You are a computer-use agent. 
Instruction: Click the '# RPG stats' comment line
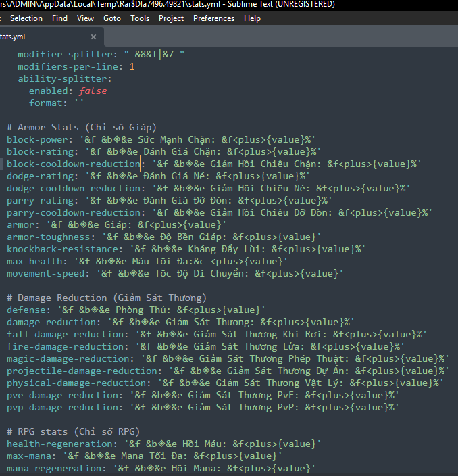point(72,432)
